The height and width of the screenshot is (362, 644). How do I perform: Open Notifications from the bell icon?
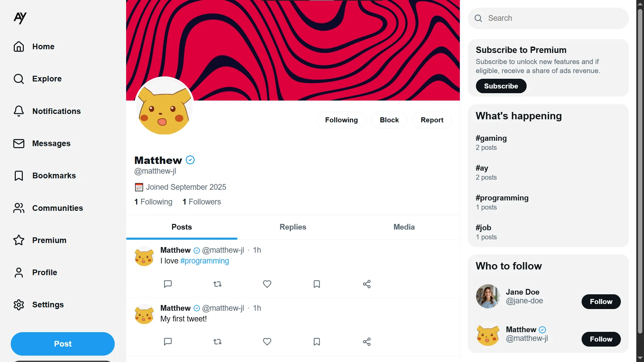[x=19, y=111]
